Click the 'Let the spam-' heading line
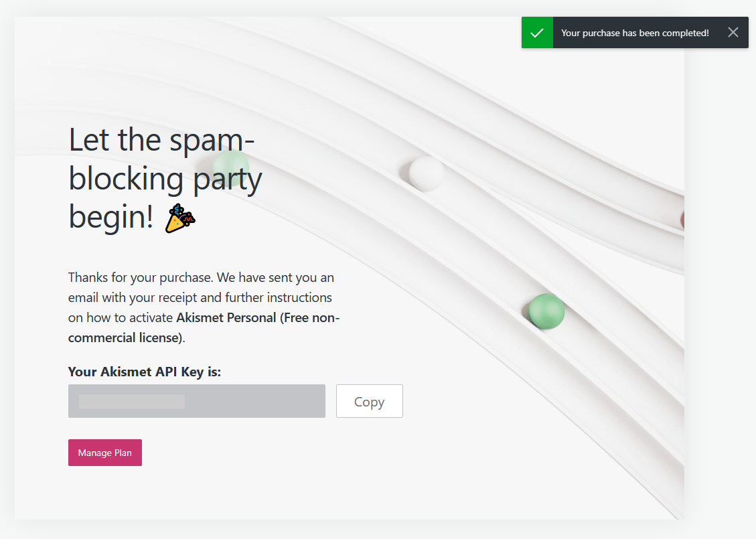 tap(162, 140)
